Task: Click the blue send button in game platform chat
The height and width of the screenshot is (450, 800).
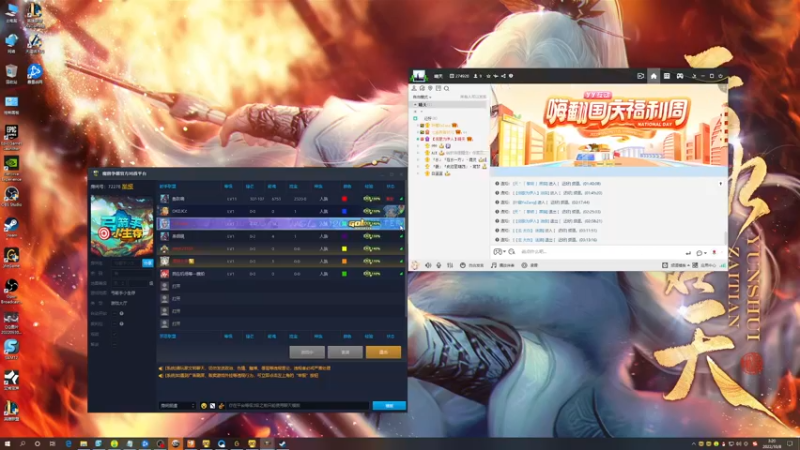Action: point(389,406)
